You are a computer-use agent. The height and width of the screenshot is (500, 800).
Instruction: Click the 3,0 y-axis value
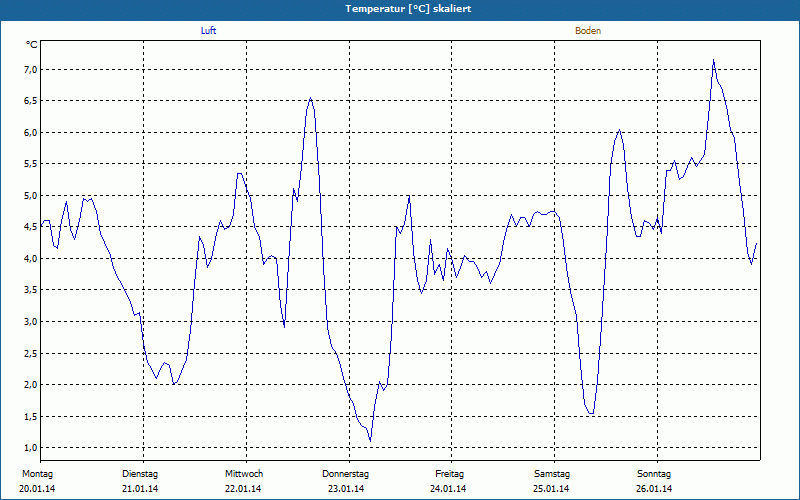32,321
